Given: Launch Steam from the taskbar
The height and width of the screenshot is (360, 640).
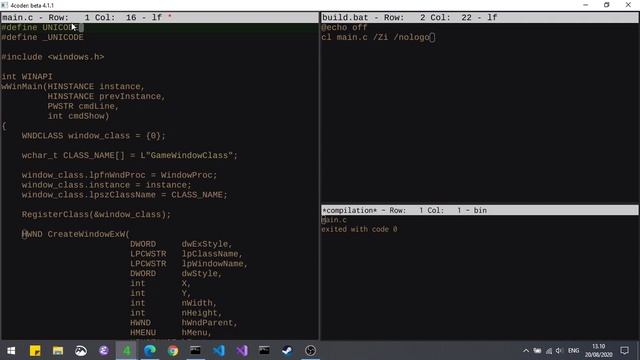Looking at the screenshot, I should pyautogui.click(x=287, y=350).
